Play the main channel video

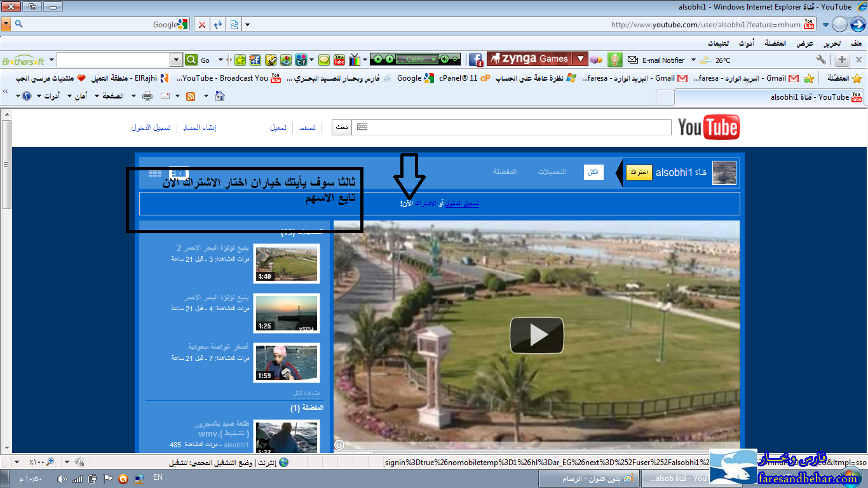coord(536,335)
